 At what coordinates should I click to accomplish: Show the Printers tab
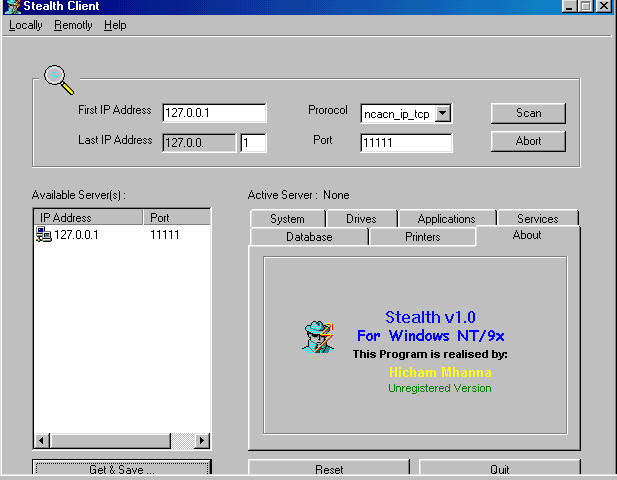(422, 237)
